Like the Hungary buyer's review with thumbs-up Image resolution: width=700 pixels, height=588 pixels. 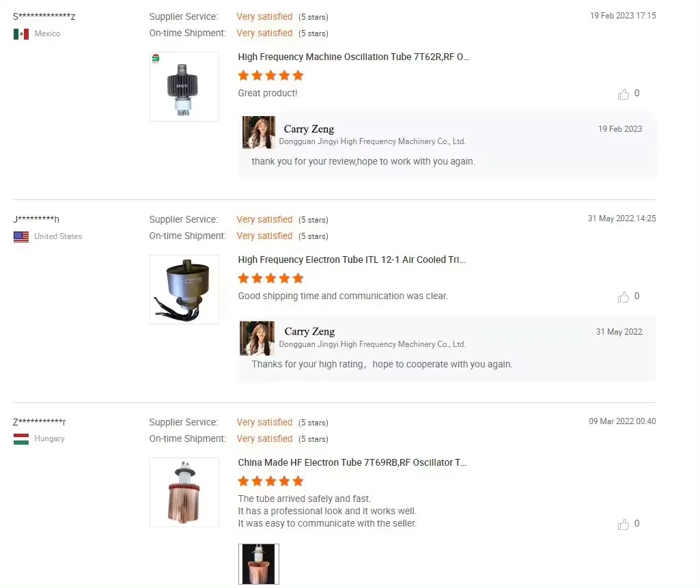[x=624, y=524]
